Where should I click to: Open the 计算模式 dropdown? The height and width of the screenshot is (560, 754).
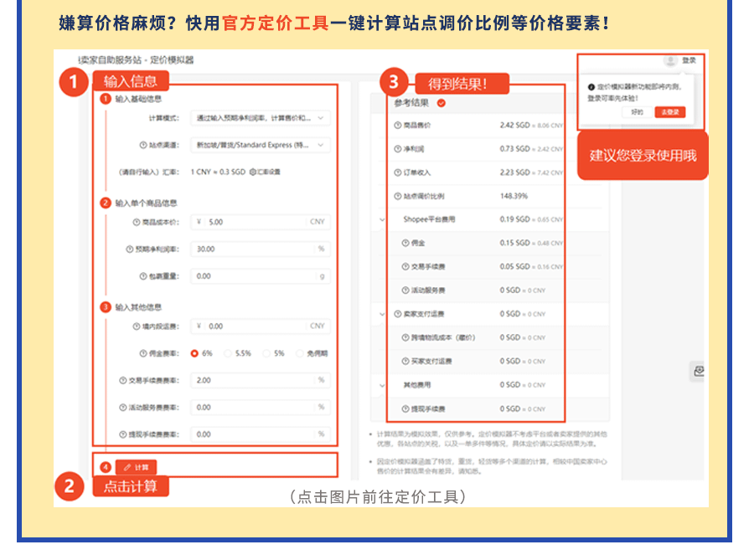pos(259,118)
